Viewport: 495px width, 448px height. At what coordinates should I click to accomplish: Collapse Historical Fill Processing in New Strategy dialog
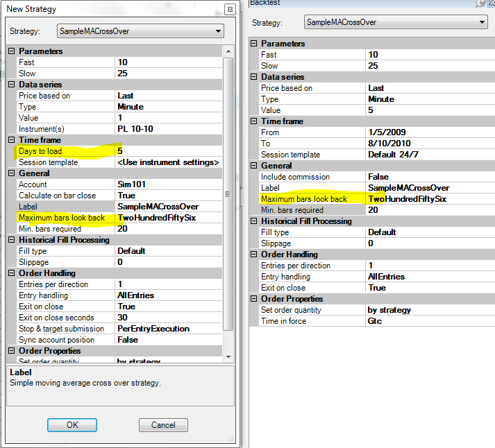click(12, 240)
